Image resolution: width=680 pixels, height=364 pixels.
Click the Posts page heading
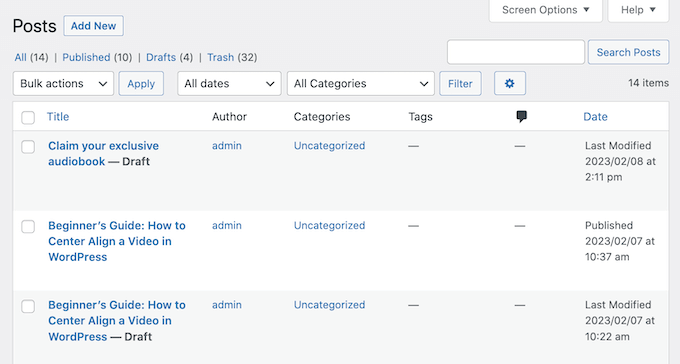[x=34, y=26]
